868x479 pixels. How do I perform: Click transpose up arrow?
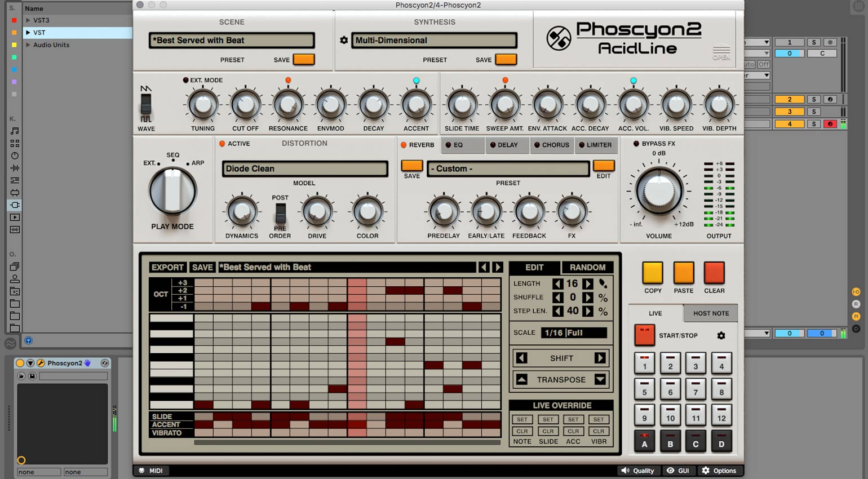(522, 379)
